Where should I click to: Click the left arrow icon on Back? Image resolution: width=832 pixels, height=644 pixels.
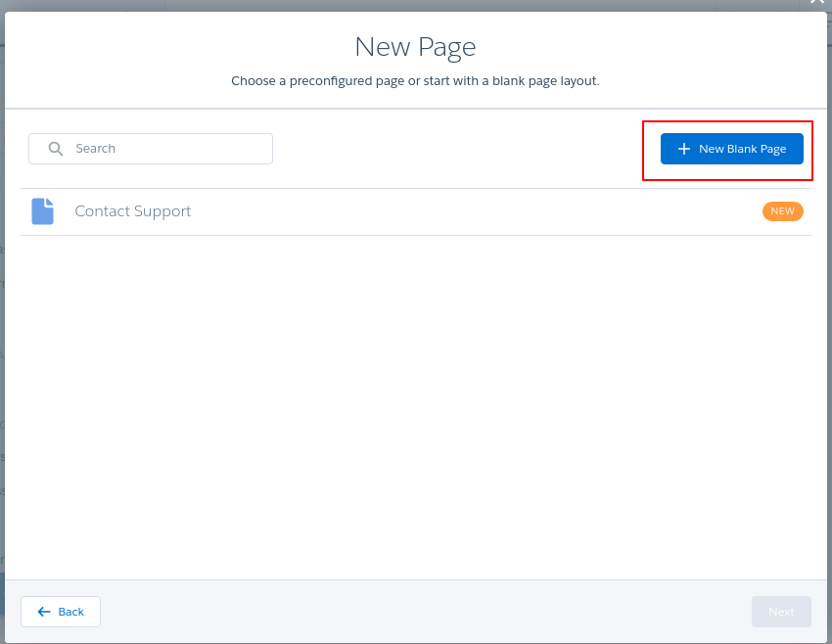click(x=43, y=612)
